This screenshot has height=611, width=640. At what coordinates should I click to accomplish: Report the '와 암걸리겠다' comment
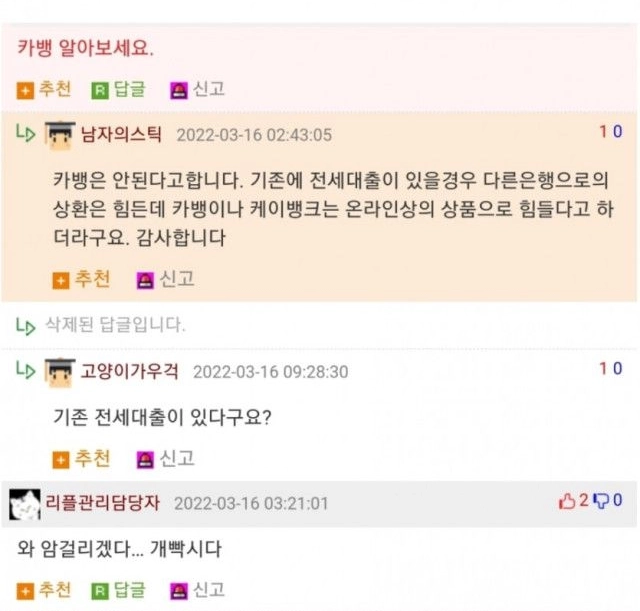point(198,590)
